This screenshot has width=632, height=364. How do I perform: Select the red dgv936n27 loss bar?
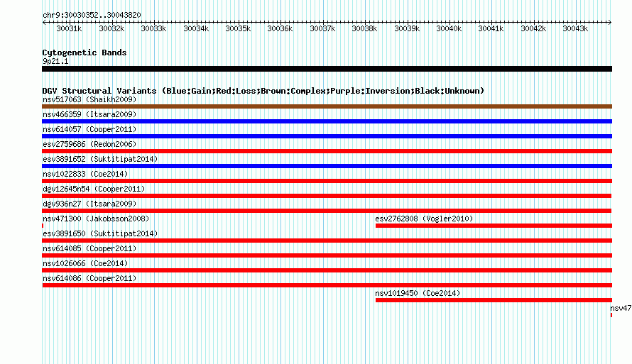327,211
